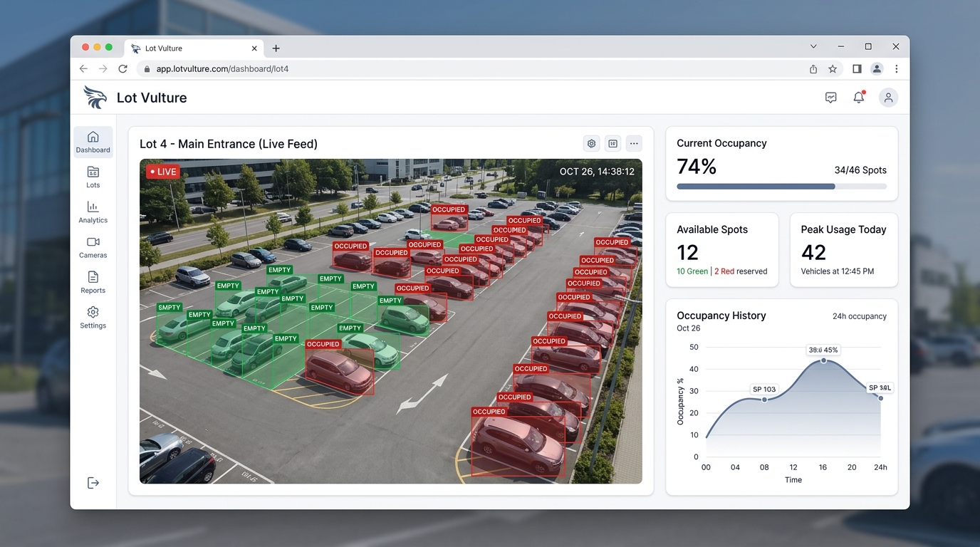Select the Lot Vulture browser tab
Viewport: 980px width, 547px height.
point(194,48)
